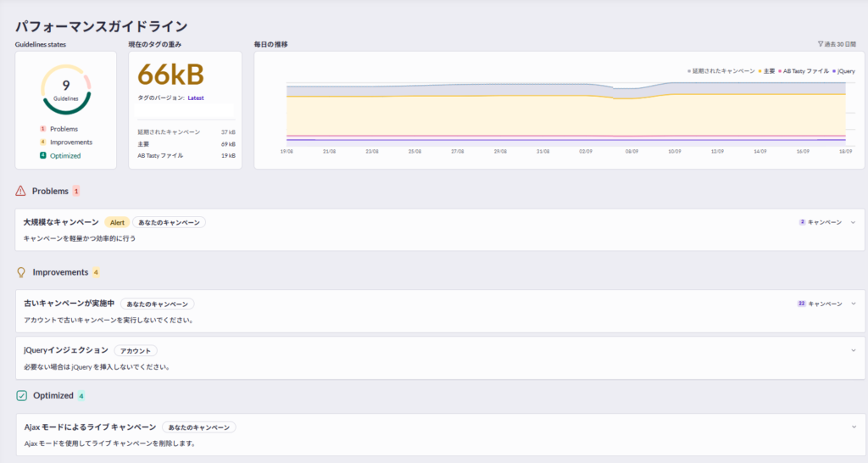Toggle the AB Tasty ファイル legend series

tap(804, 71)
